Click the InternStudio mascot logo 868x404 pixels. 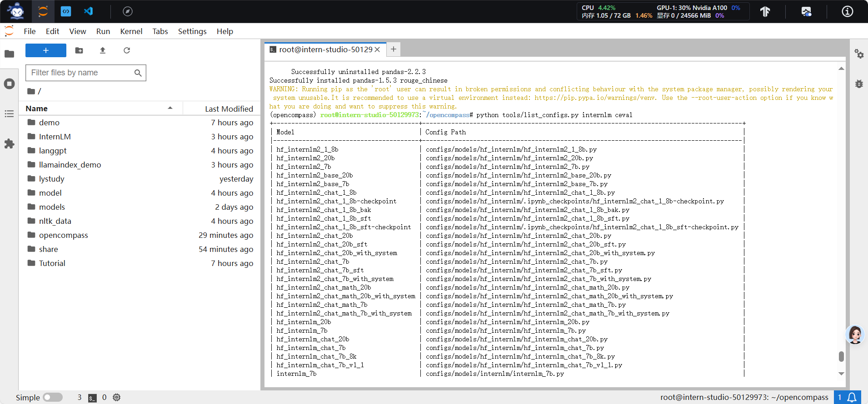tap(16, 11)
